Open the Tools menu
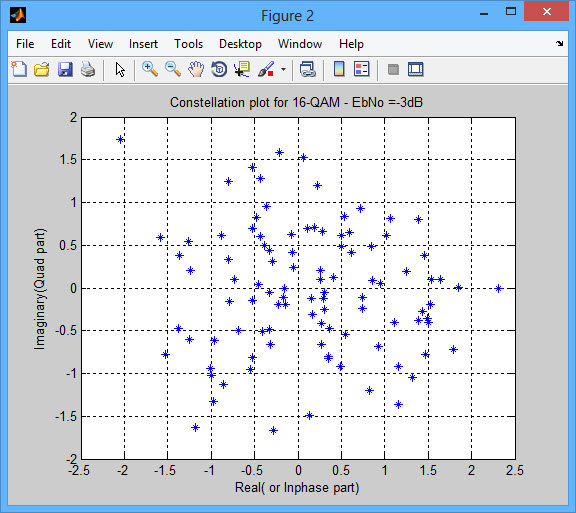Viewport: 576px width, 513px height. 188,44
